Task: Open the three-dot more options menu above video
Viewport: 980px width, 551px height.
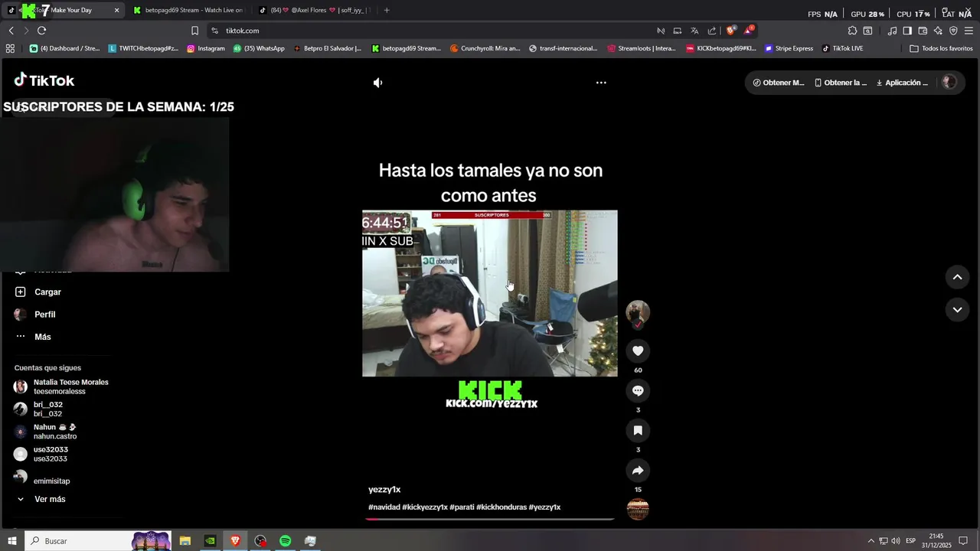Action: click(601, 83)
